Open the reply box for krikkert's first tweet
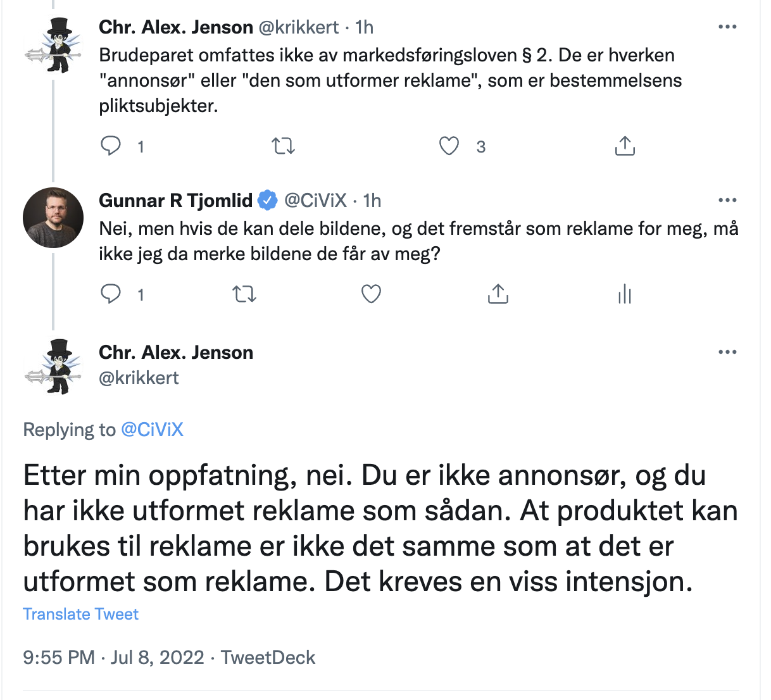The width and height of the screenshot is (771, 700). point(111,146)
